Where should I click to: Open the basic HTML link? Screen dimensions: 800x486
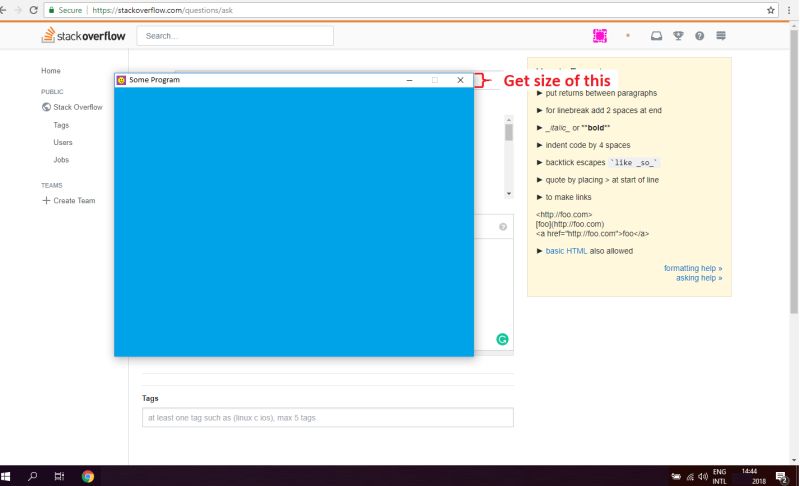tap(566, 251)
